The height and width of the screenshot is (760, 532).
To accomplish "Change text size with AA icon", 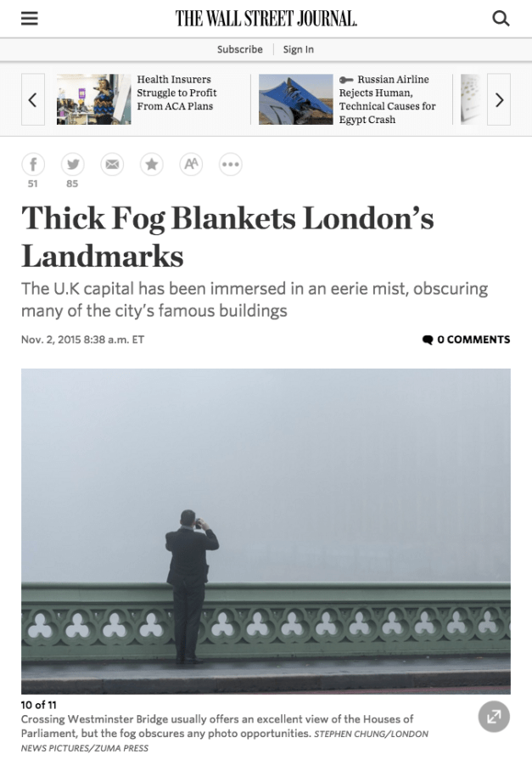I will (191, 164).
